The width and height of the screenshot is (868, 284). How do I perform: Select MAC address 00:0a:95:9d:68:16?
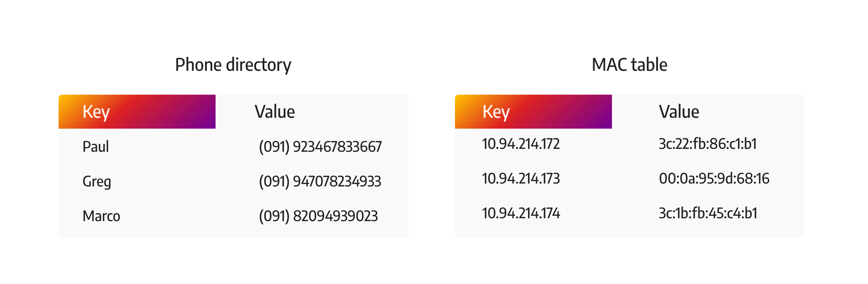coord(714,178)
